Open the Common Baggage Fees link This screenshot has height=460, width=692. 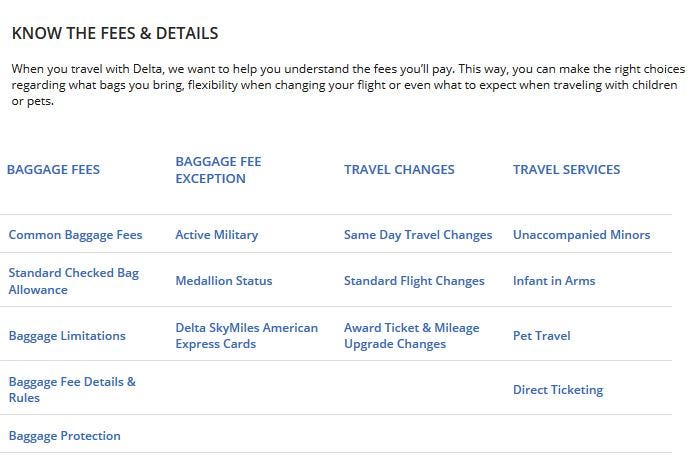pos(75,235)
